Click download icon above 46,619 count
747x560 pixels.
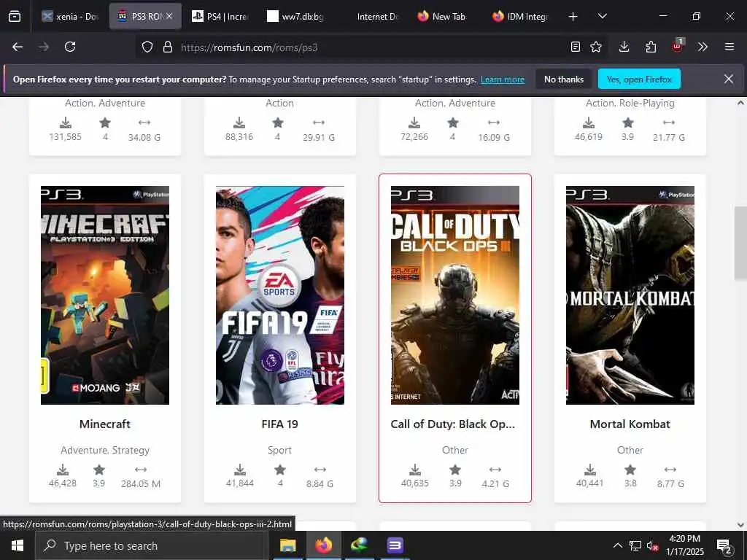click(x=589, y=122)
